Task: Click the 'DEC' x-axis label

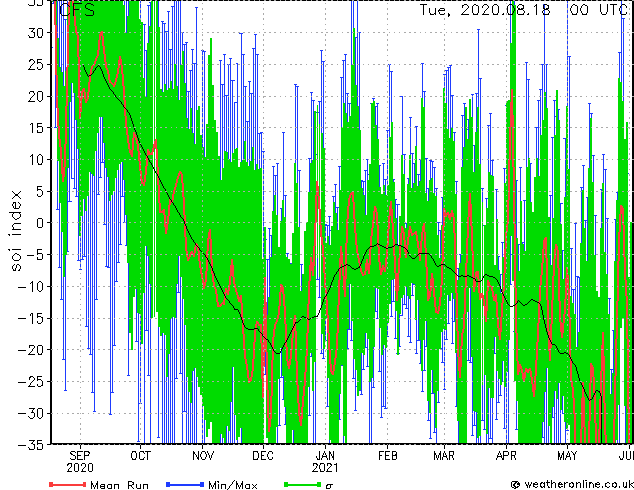Action: (x=263, y=456)
